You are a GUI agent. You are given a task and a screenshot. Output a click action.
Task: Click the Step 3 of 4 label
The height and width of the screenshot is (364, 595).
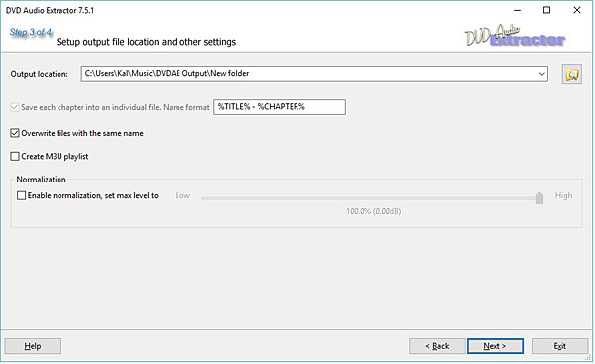[x=31, y=33]
